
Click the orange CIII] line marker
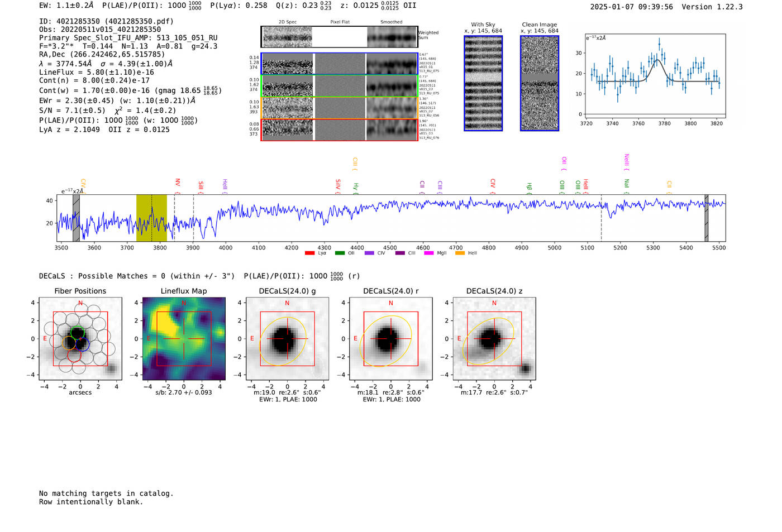pos(355,164)
